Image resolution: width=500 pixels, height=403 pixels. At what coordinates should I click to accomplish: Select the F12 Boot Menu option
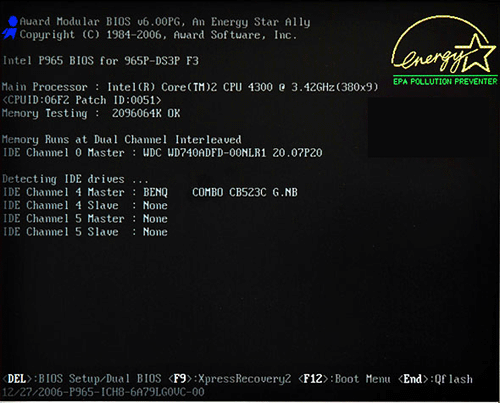click(x=344, y=379)
